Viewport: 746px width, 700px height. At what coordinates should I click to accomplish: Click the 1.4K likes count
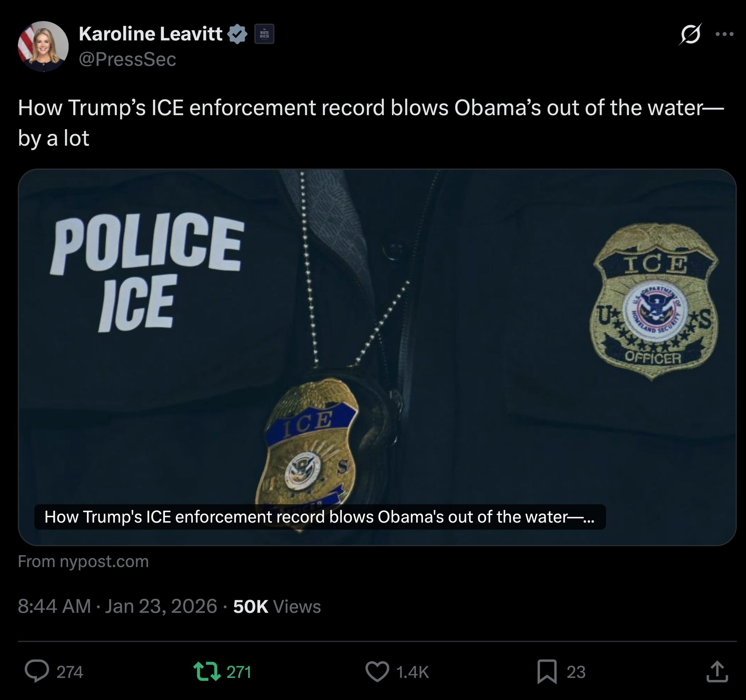tap(412, 672)
